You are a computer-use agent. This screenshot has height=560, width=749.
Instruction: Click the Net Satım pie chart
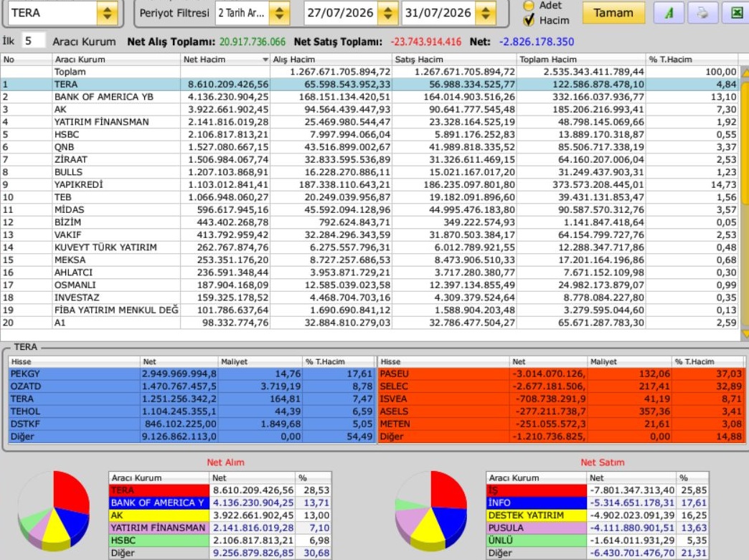click(x=431, y=511)
